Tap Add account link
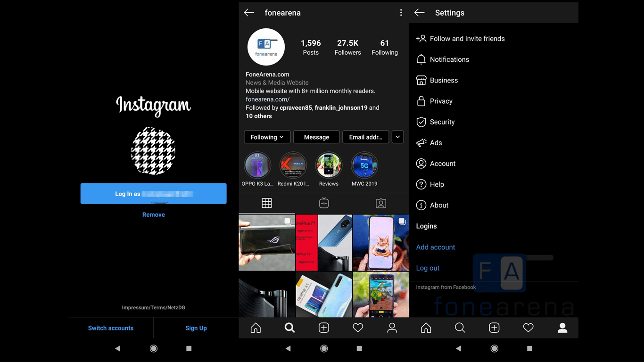The width and height of the screenshot is (644, 362). coord(435,247)
